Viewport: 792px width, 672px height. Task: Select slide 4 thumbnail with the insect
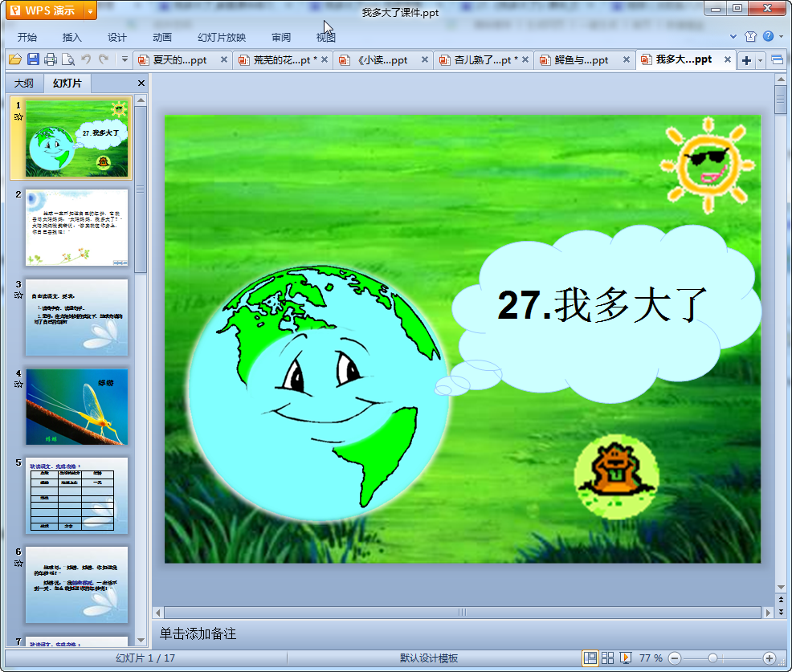tap(77, 406)
